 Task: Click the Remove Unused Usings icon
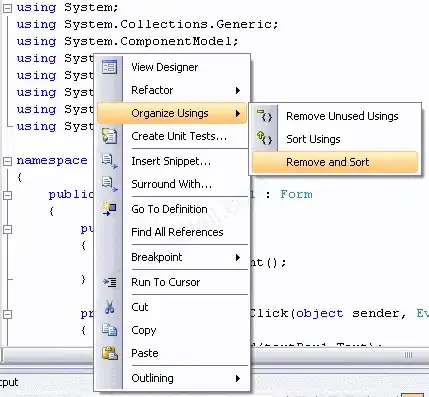pyautogui.click(x=264, y=116)
